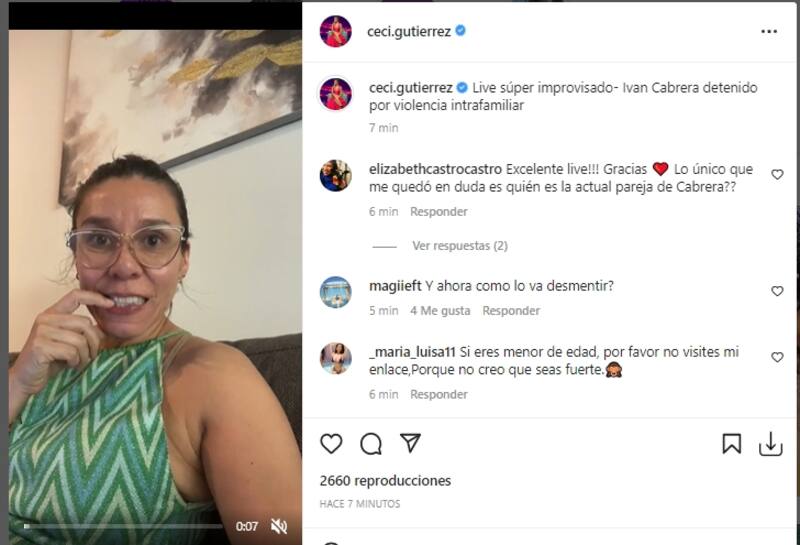
Task: Open the magiieft profile avatar
Action: click(335, 292)
